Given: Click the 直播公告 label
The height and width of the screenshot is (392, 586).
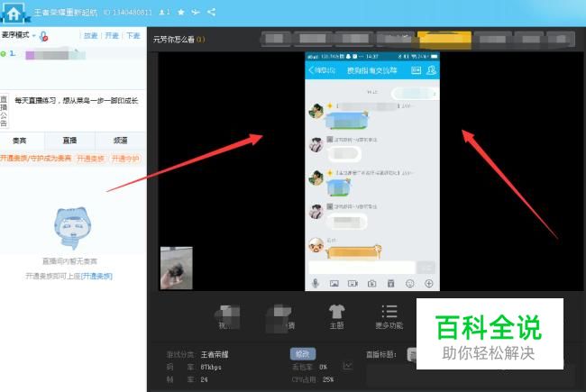Looking at the screenshot, I should 4,111.
